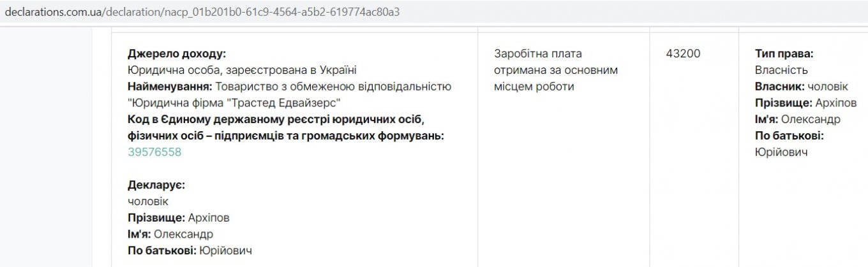
Task: Click 'Прізвище: Архіпов' under Тип права section
Action: (805, 103)
